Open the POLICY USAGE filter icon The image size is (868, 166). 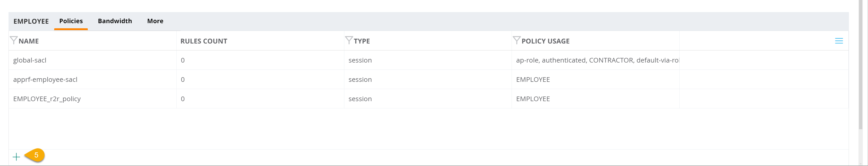516,40
